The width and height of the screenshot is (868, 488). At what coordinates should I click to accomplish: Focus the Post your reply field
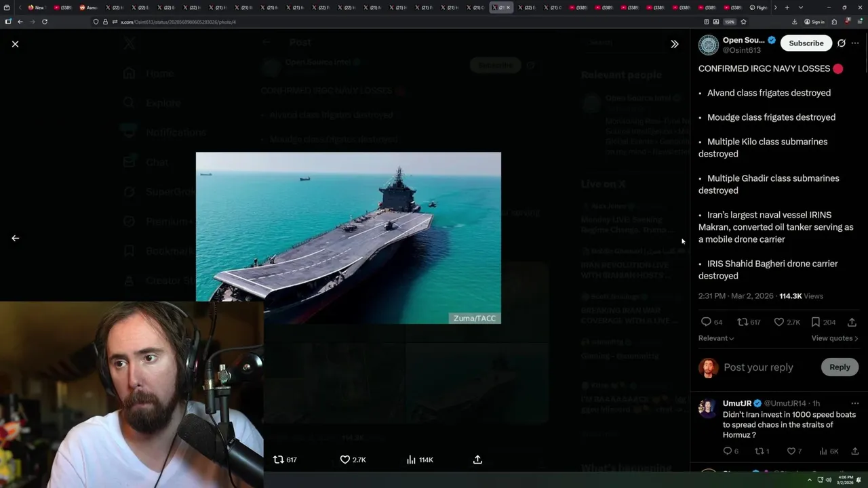tap(758, 367)
